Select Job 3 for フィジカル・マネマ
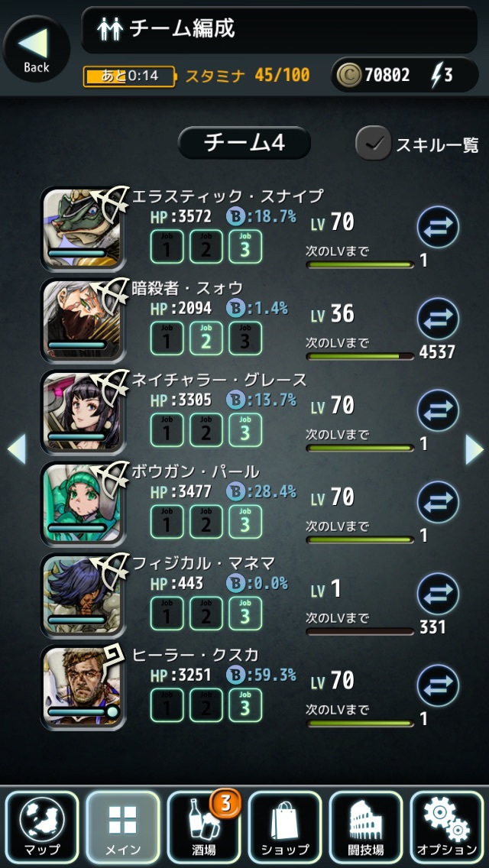 click(x=245, y=614)
